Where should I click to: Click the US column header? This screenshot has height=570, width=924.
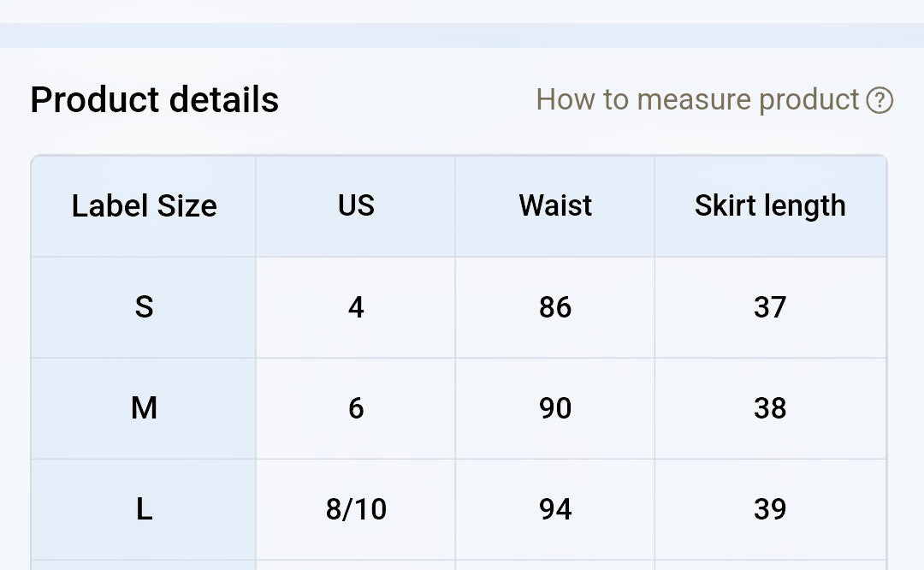[355, 206]
